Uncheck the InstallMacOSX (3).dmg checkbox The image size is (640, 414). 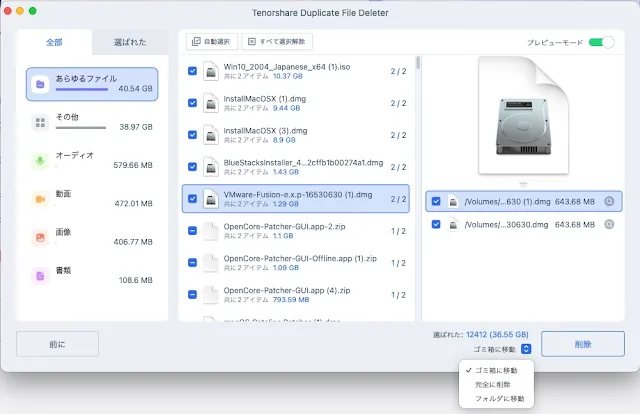(192, 135)
